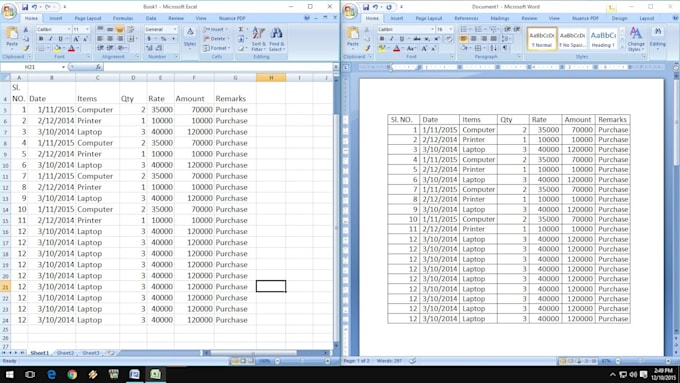Toggle Show/Hide paragraph marks in Word
The width and height of the screenshot is (680, 383).
[506, 48]
